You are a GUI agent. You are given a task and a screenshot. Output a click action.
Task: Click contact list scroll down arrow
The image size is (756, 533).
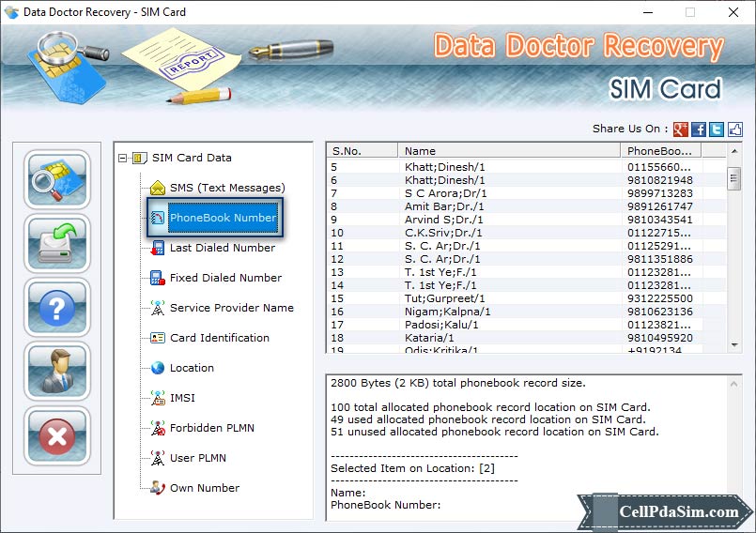[x=734, y=345]
